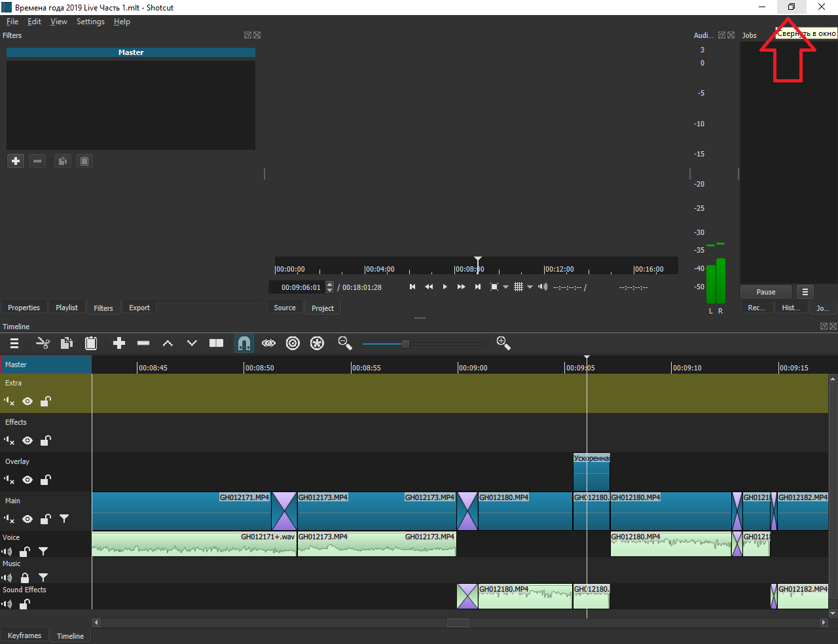This screenshot has height=644, width=838.
Task: Open the grid options dropdown arrow in player
Action: pos(530,287)
